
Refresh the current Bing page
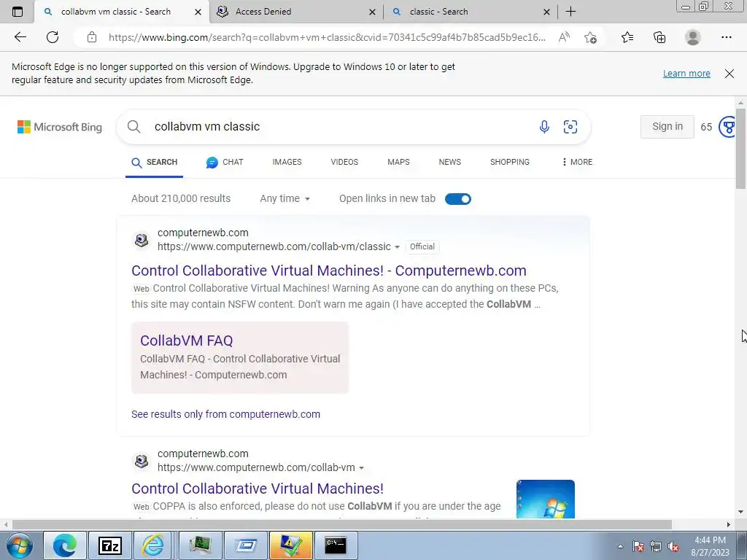(x=53, y=37)
